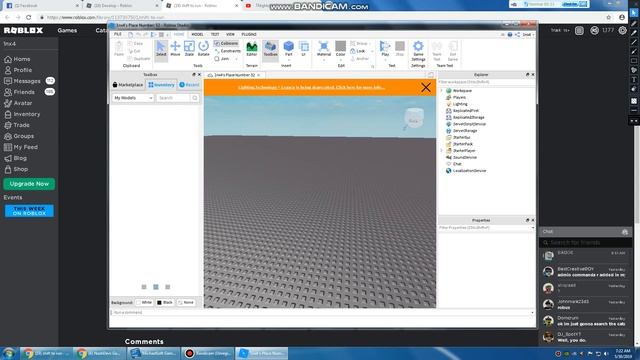This screenshot has width=640, height=360.
Task: Click the command bar input
Action: 320,313
